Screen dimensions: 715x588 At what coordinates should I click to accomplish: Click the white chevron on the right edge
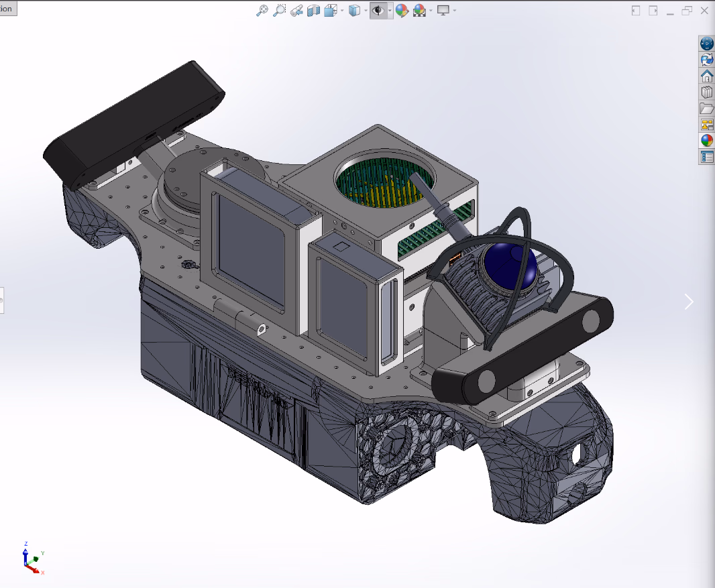click(689, 302)
